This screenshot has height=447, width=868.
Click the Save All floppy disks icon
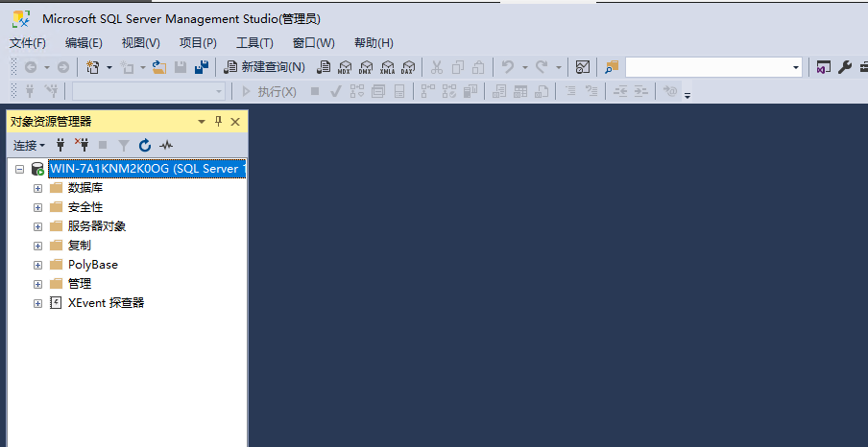tap(202, 67)
